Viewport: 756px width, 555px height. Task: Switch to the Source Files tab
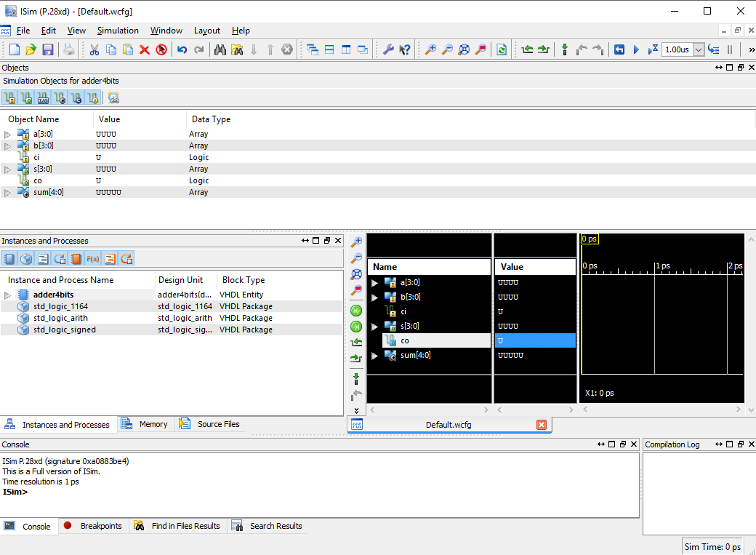[x=209, y=424]
